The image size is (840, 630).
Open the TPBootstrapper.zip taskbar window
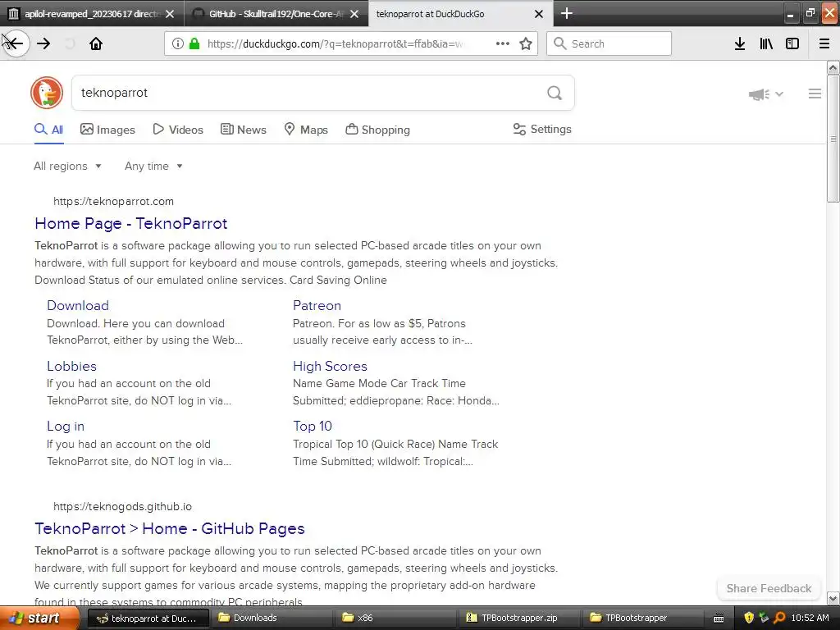(x=518, y=619)
